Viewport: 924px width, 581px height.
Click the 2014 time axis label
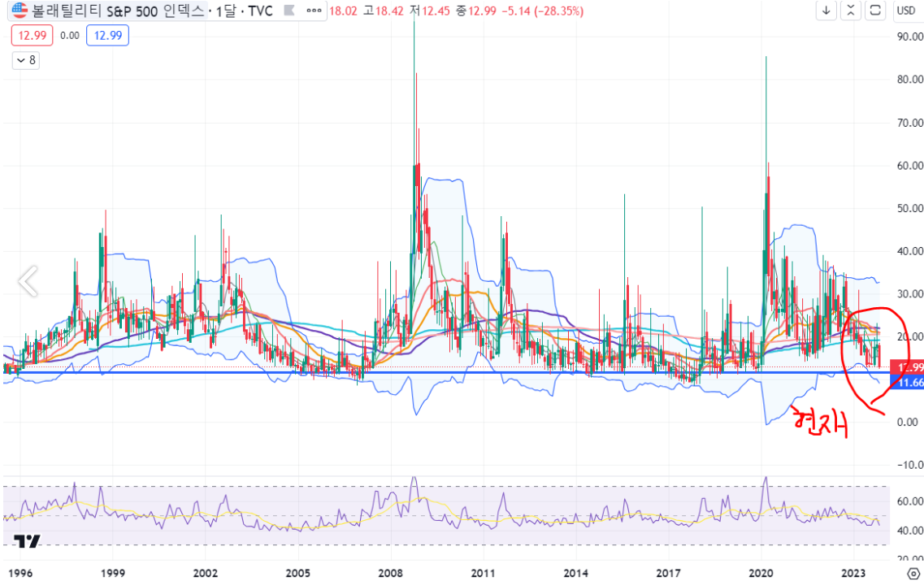coord(575,573)
